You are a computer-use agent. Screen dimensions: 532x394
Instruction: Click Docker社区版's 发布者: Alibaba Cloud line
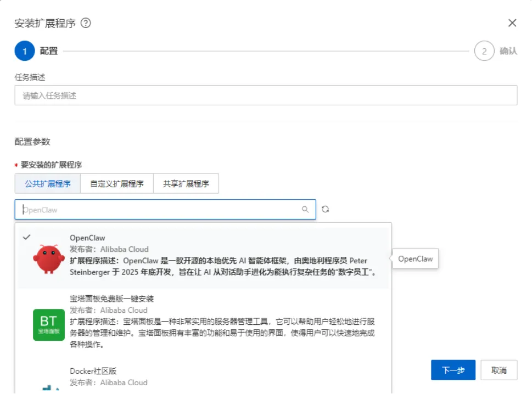tap(109, 382)
